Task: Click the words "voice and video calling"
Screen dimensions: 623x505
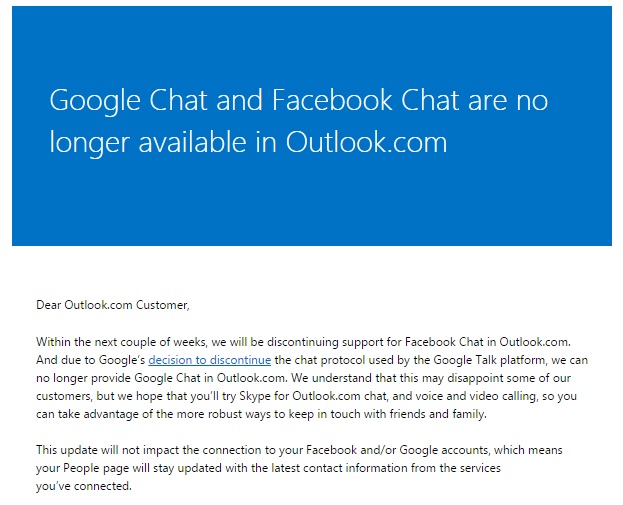Action: (464, 396)
